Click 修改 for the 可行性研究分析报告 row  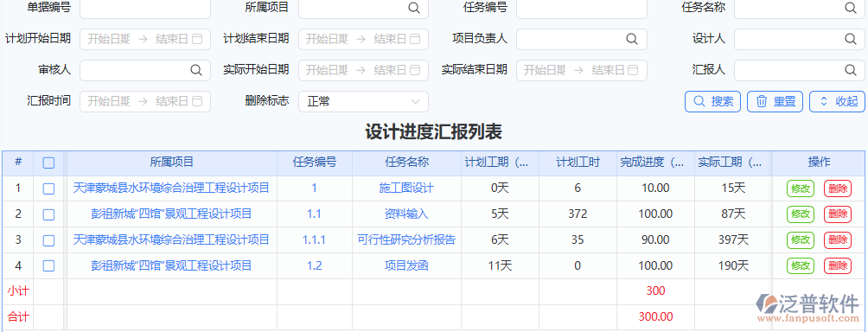(x=801, y=240)
